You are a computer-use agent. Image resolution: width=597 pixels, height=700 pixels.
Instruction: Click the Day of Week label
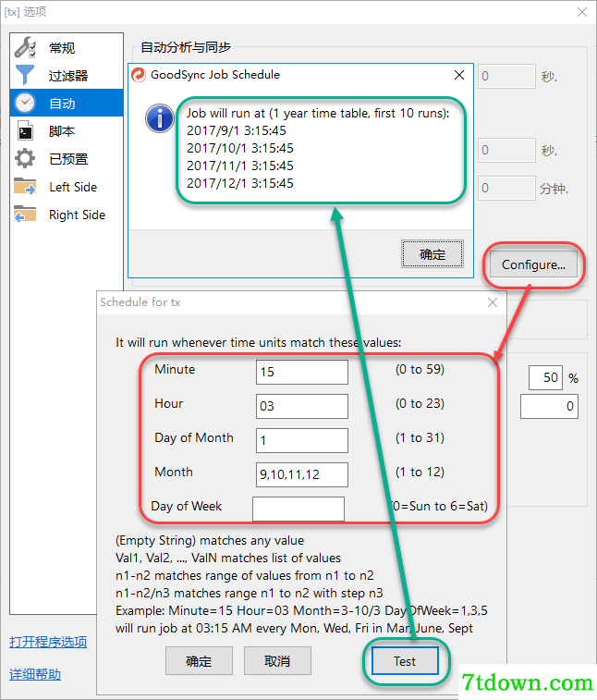187,506
